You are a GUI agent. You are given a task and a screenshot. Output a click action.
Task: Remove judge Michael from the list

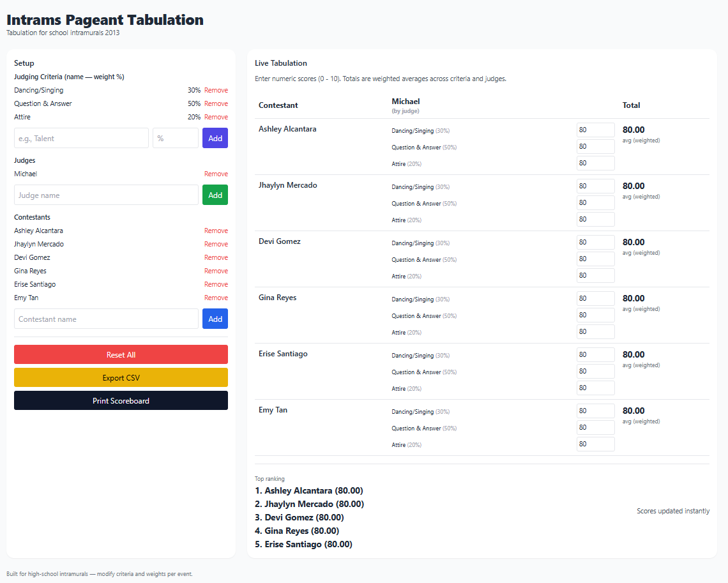pyautogui.click(x=216, y=174)
